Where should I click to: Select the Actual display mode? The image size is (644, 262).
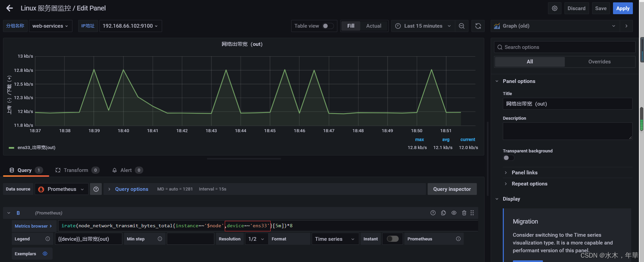[374, 26]
